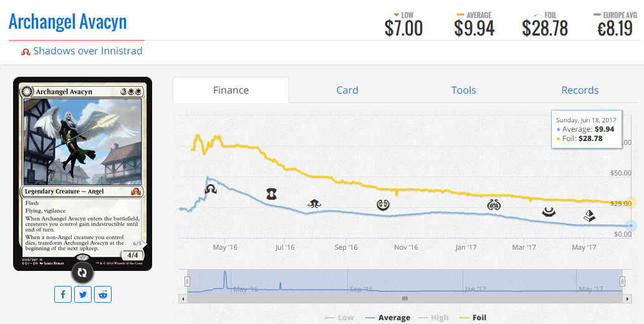
Task: Click the $7.00 low price value
Action: coord(403,28)
